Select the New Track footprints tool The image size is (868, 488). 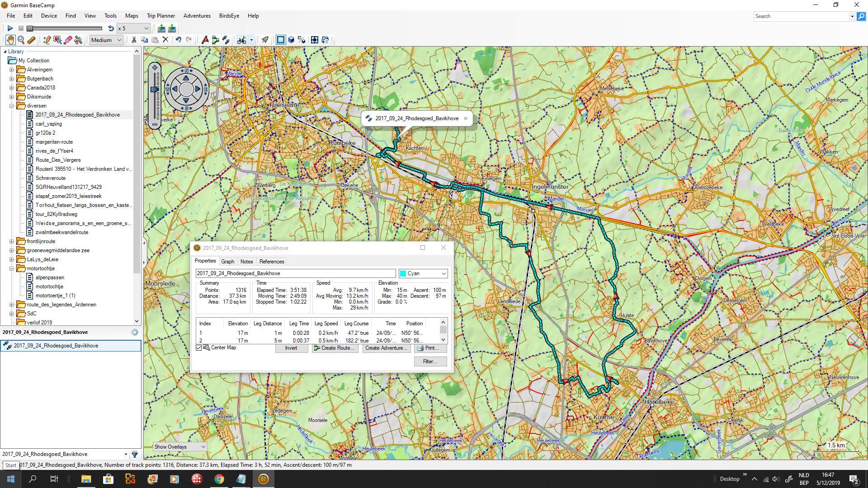pyautogui.click(x=226, y=40)
